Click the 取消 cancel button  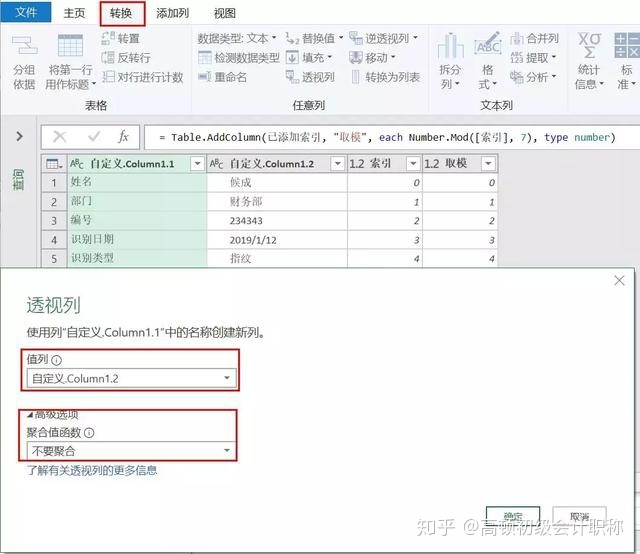(580, 517)
